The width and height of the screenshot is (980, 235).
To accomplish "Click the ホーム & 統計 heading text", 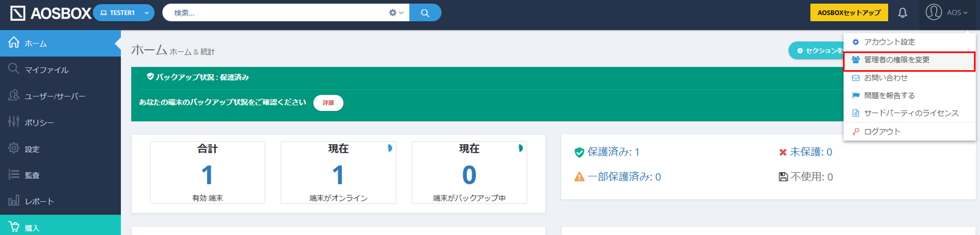I will [x=192, y=52].
